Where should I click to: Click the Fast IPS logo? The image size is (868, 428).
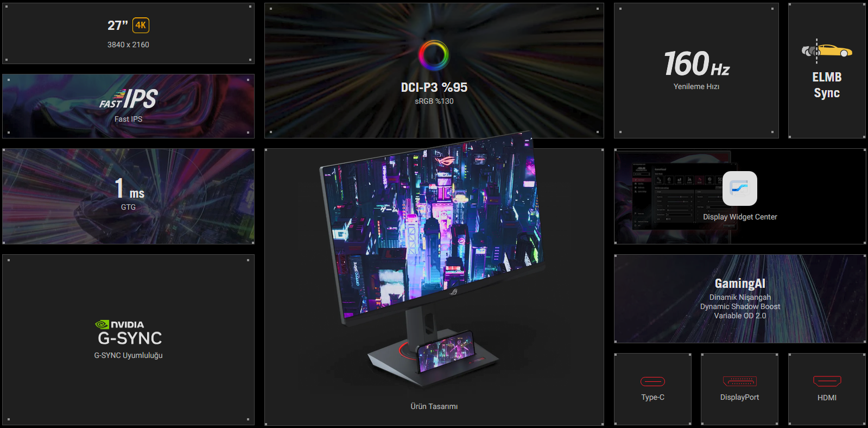click(129, 99)
